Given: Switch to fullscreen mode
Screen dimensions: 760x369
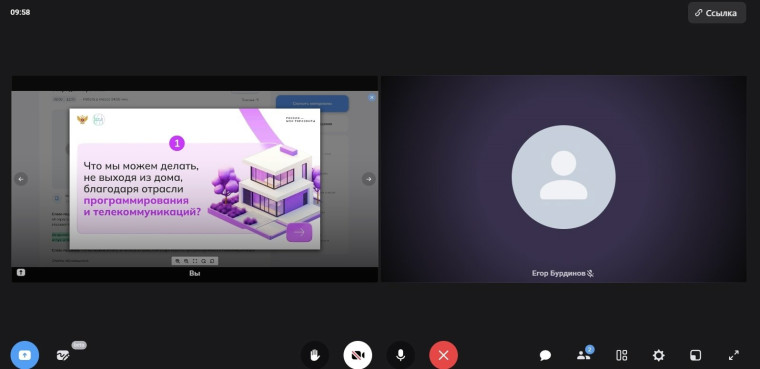Looking at the screenshot, I should [x=734, y=355].
